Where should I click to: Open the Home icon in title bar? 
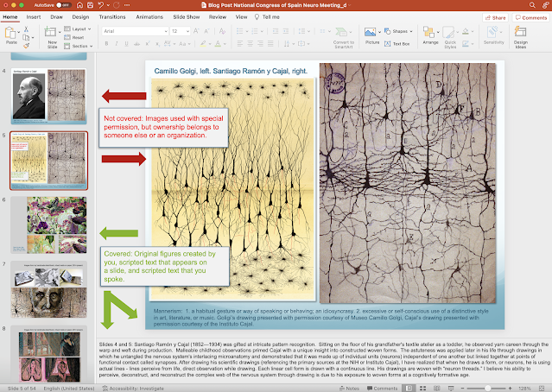coord(80,5)
